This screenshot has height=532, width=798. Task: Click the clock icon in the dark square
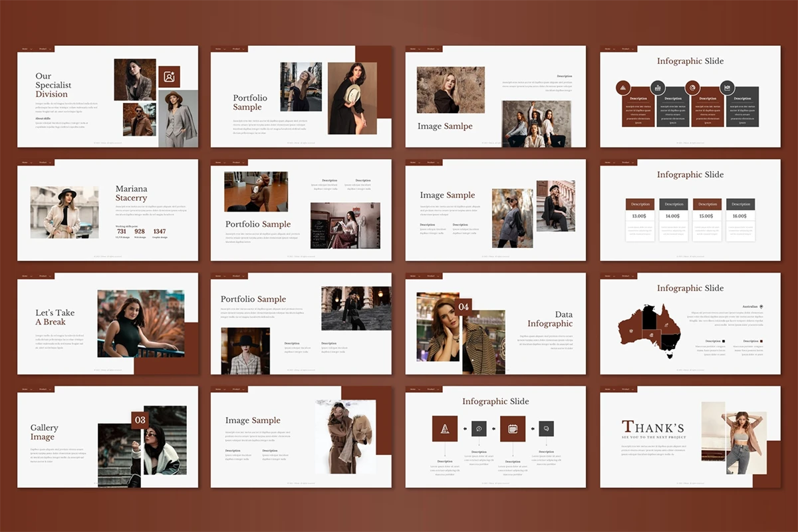[x=479, y=429]
